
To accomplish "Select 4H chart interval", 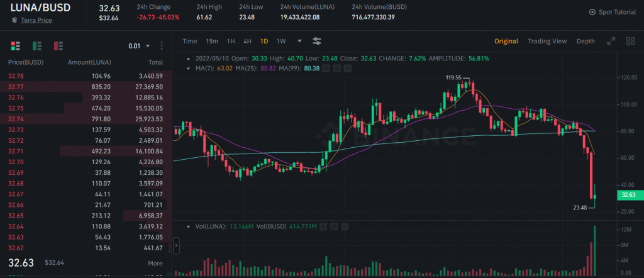I will point(247,41).
